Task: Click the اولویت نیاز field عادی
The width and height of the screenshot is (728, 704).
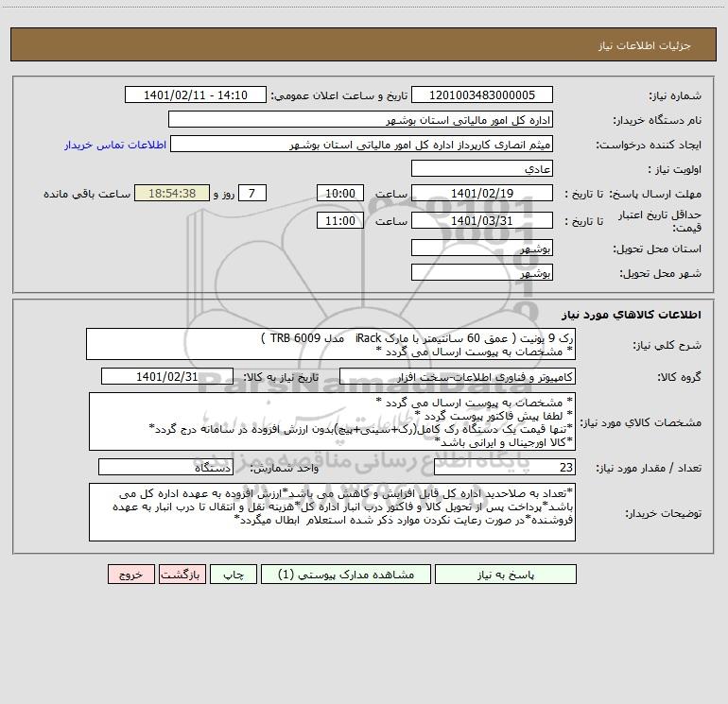Action: coord(482,168)
